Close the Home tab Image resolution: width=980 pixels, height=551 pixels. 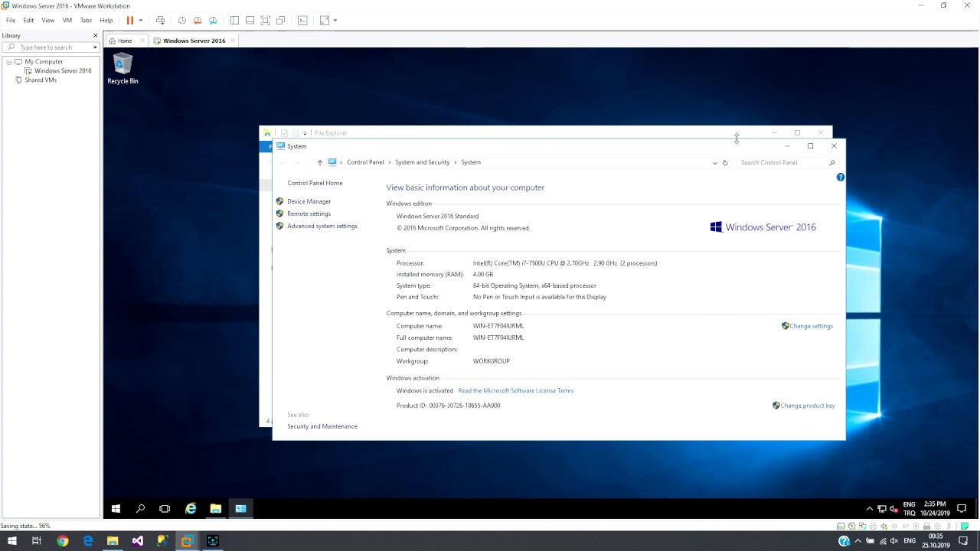[141, 41]
